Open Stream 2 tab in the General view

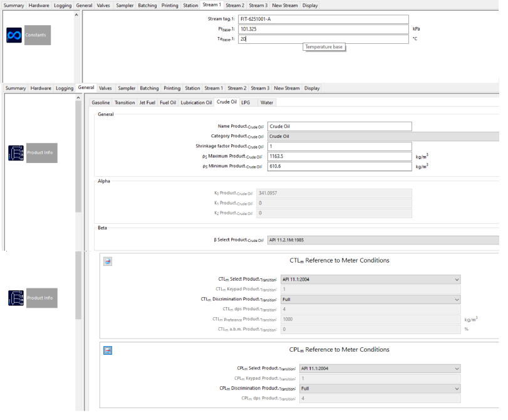pyautogui.click(x=237, y=88)
